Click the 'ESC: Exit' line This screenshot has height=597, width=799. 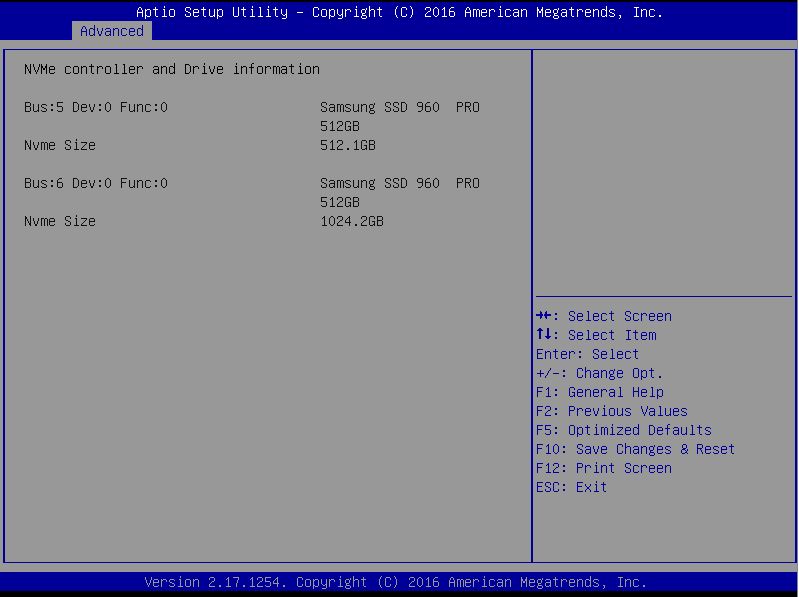[571, 487]
